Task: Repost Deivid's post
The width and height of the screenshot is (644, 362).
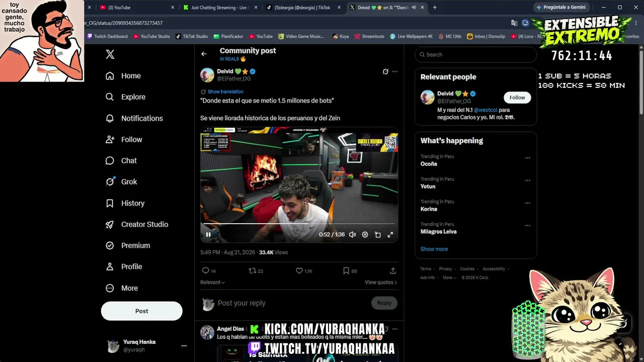Action: pyautogui.click(x=252, y=270)
